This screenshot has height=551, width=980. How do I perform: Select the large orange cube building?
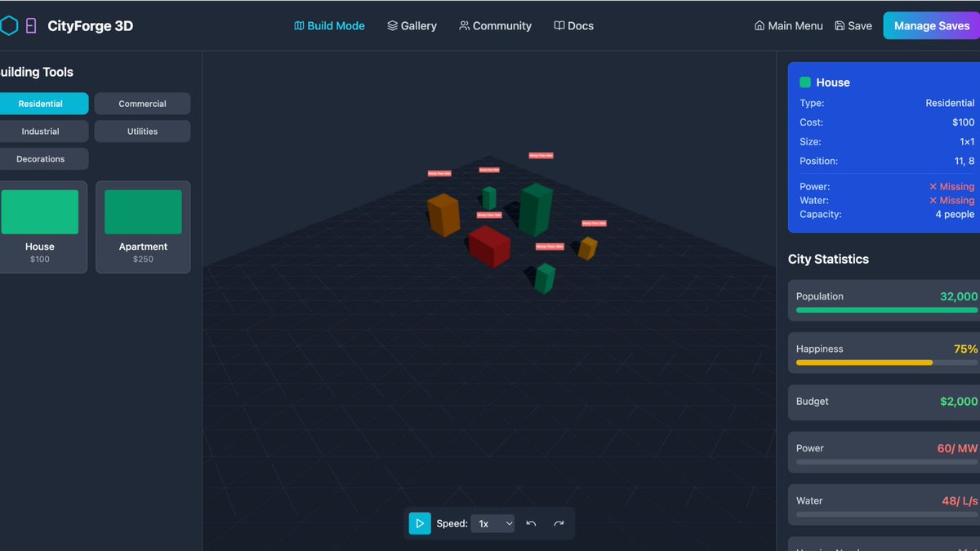(x=443, y=215)
